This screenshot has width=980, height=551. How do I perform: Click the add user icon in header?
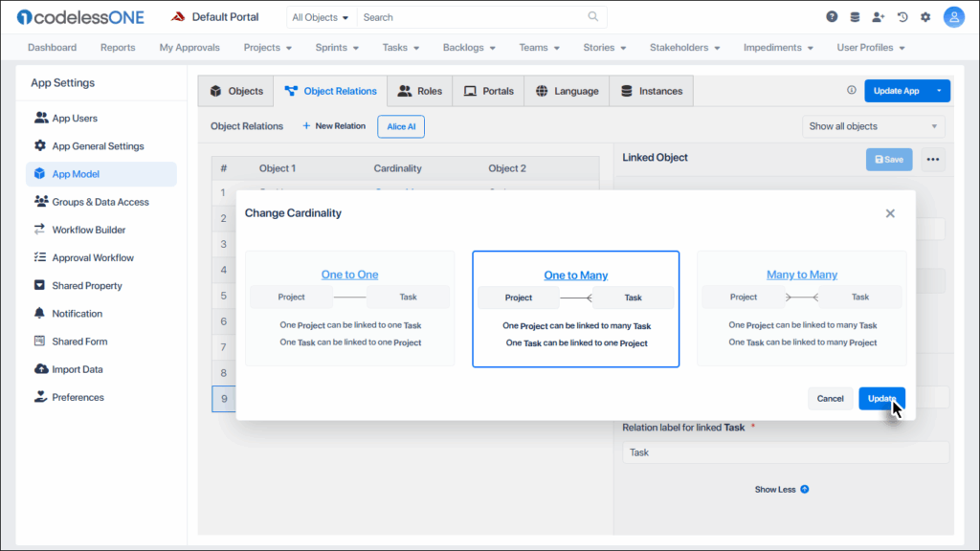point(879,17)
